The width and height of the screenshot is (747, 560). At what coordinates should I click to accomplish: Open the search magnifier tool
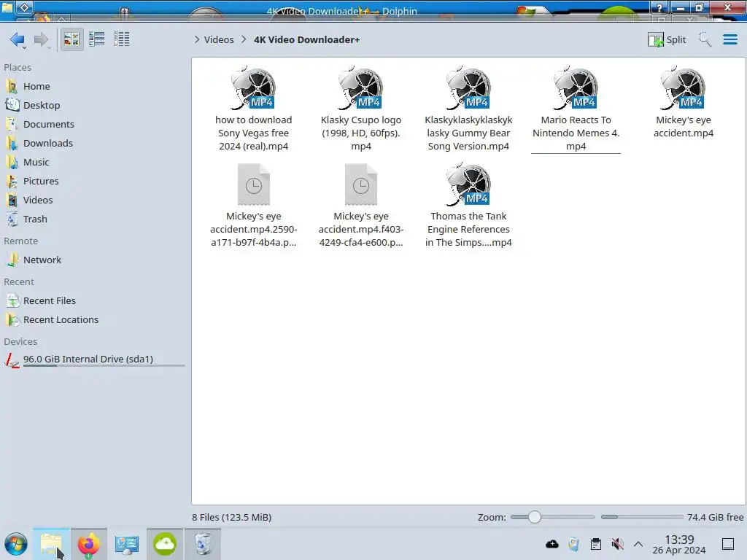click(x=705, y=39)
